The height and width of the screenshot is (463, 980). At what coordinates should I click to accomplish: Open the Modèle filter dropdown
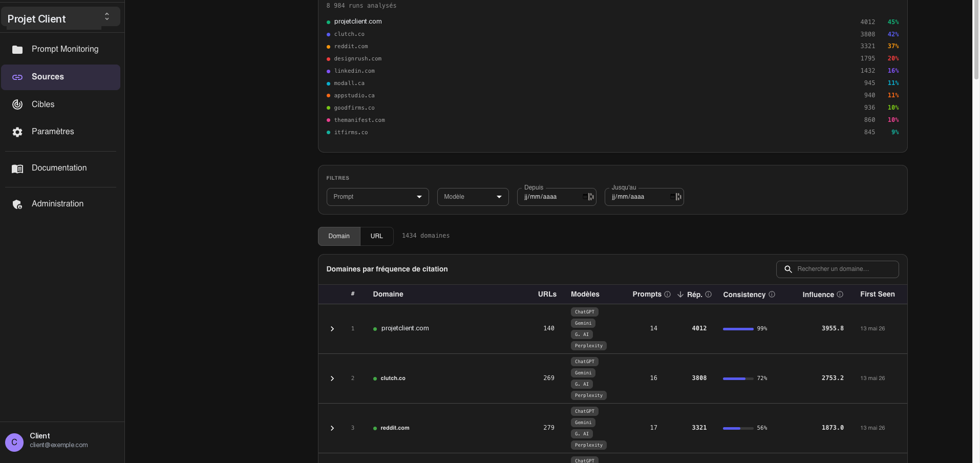point(473,197)
